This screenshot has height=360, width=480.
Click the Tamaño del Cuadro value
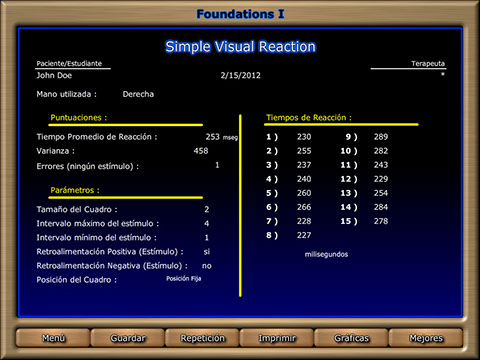[207, 209]
